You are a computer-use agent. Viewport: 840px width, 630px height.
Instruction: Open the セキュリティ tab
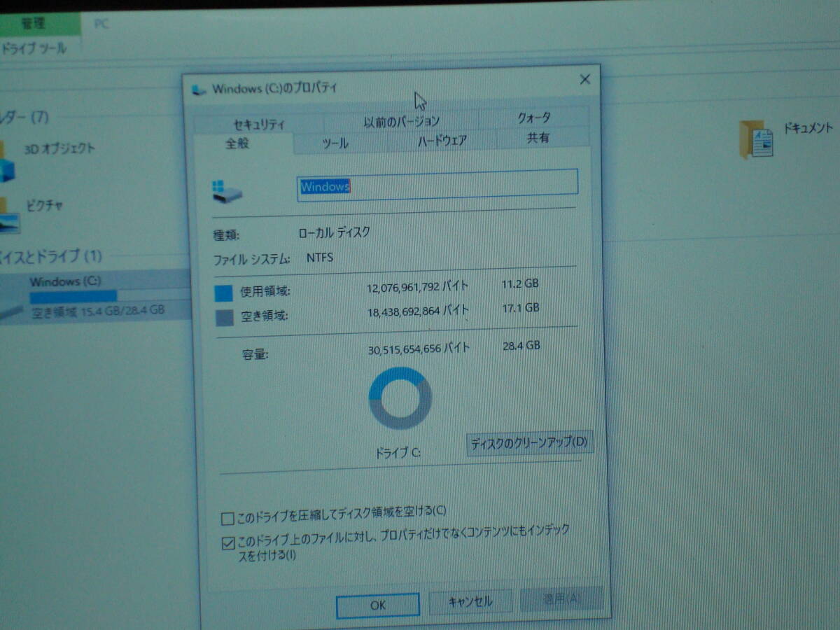259,123
